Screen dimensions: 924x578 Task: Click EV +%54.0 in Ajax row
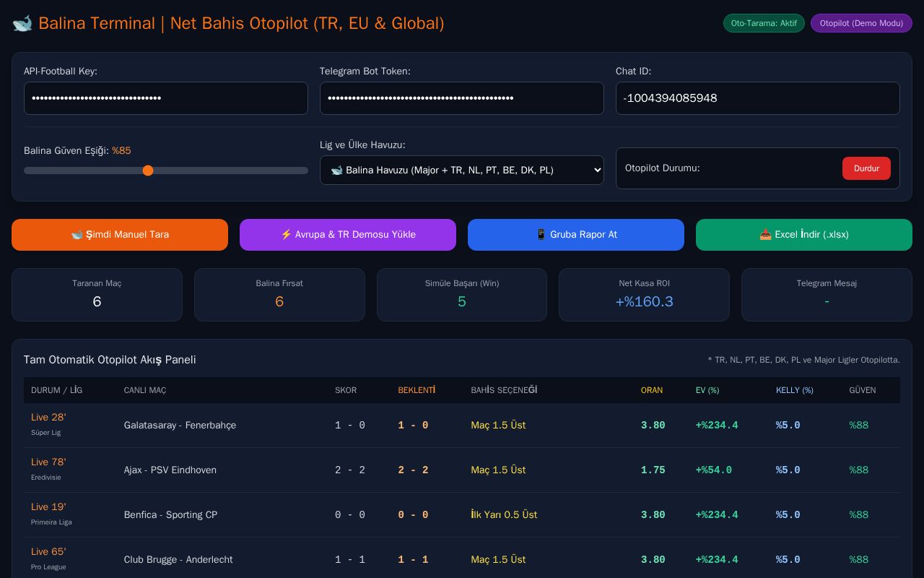pos(714,470)
